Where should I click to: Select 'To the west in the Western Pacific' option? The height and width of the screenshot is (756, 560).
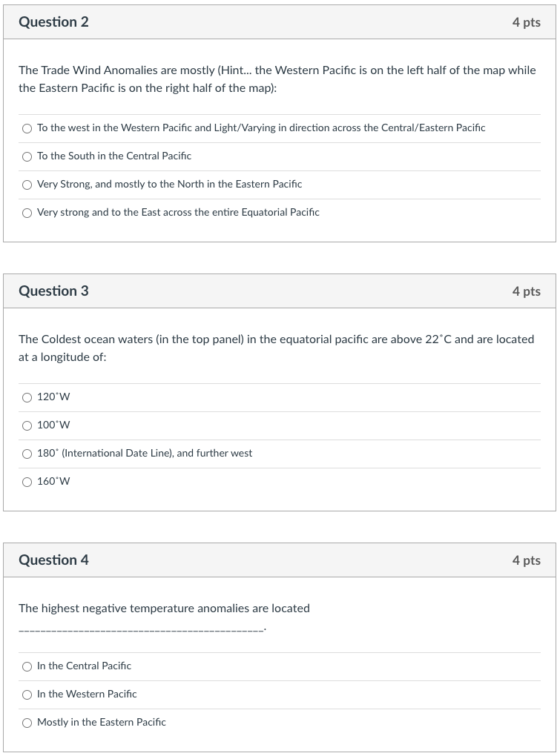27,128
